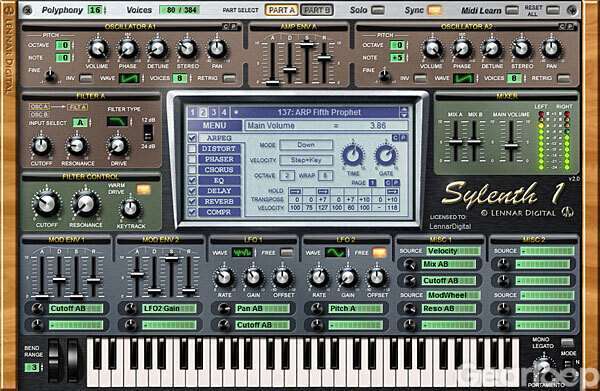Select the Delay effect tab
The height and width of the screenshot is (391, 600).
click(x=219, y=191)
